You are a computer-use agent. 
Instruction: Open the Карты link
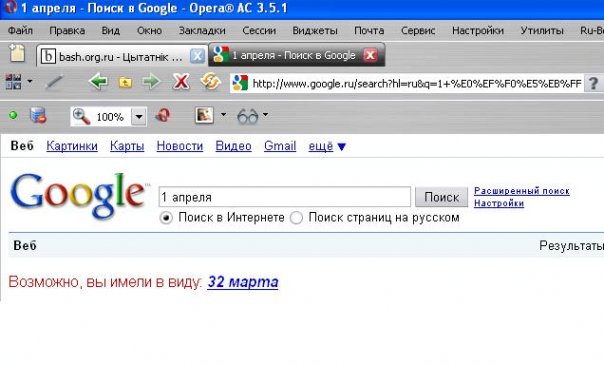point(127,146)
